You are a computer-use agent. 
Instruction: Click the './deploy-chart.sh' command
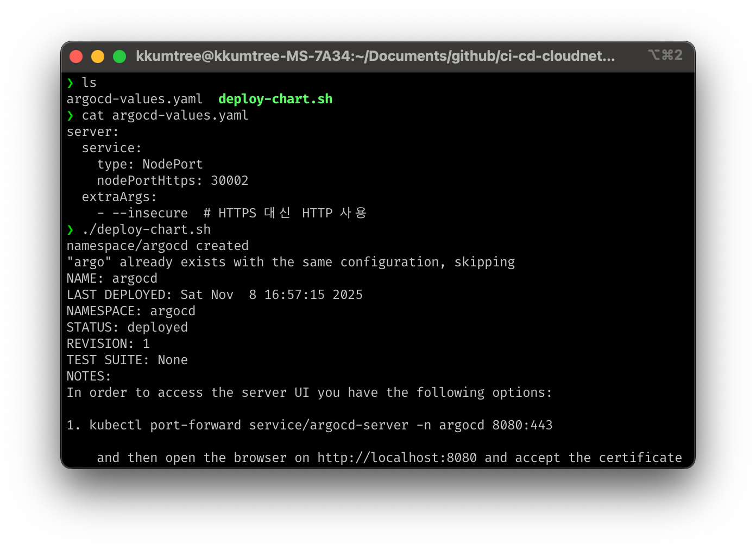click(x=146, y=229)
